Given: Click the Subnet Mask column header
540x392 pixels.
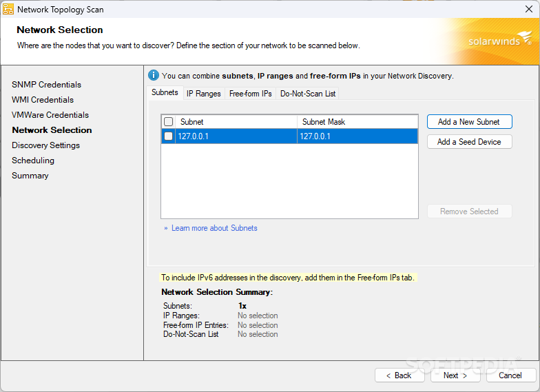Looking at the screenshot, I should pyautogui.click(x=357, y=121).
